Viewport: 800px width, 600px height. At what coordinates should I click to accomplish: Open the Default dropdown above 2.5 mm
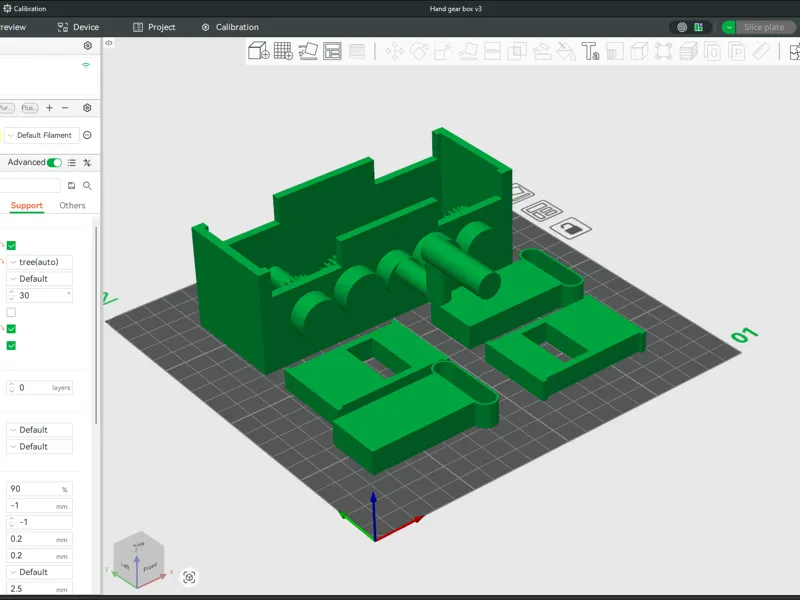coord(39,572)
